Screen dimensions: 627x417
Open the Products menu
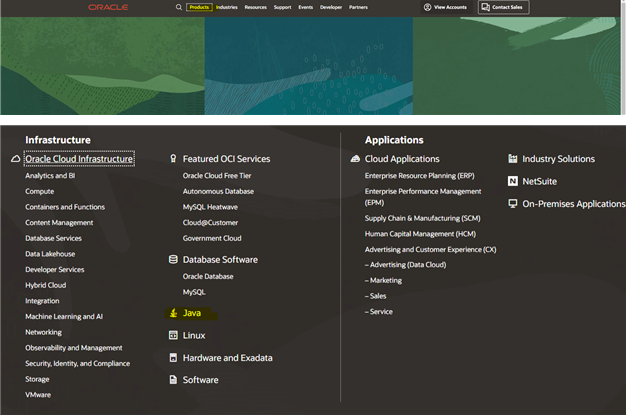(199, 7)
